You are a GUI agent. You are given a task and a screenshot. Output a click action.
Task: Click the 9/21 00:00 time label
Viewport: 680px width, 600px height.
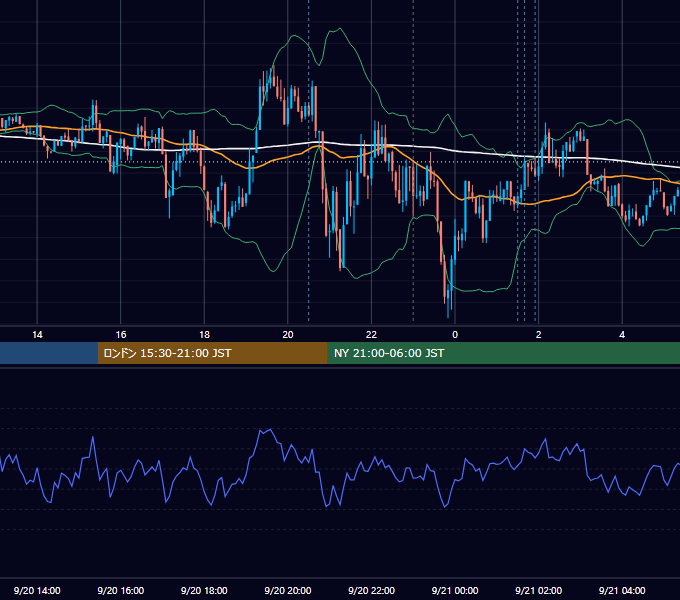[x=455, y=590]
